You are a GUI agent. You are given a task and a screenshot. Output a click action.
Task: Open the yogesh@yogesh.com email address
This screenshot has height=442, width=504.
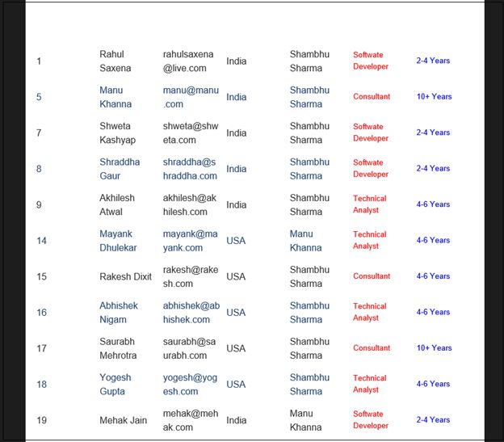click(x=191, y=384)
